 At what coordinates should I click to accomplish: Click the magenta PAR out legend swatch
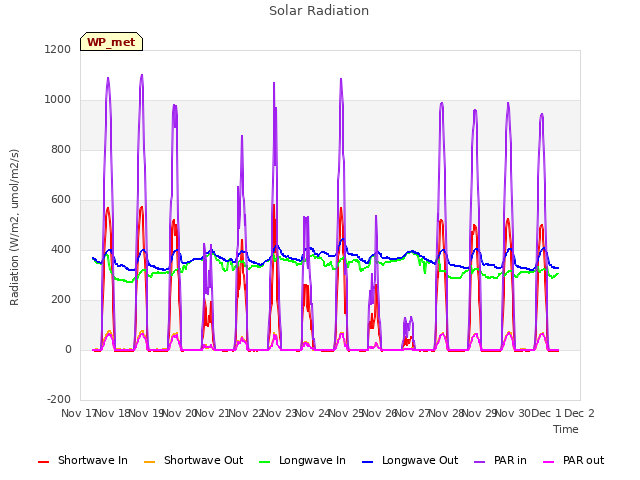pos(549,462)
